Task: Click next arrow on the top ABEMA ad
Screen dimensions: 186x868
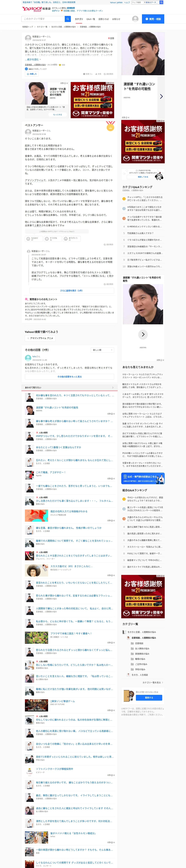Action: point(161,96)
